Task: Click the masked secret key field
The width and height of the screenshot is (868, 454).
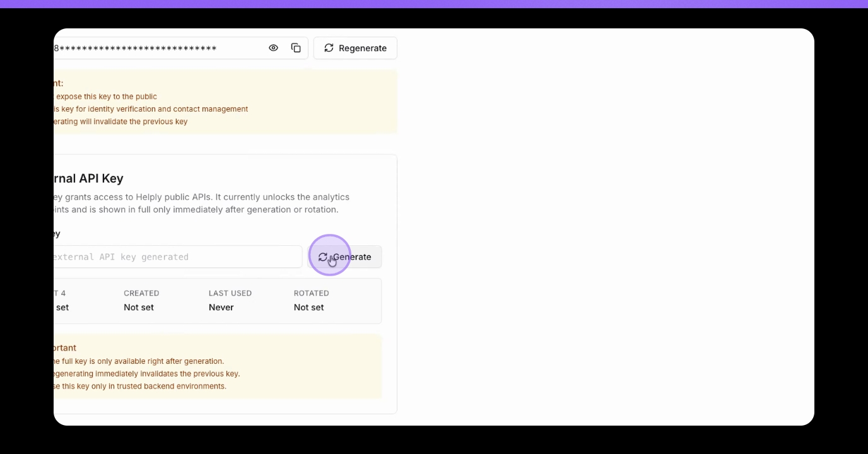Action: [181, 48]
